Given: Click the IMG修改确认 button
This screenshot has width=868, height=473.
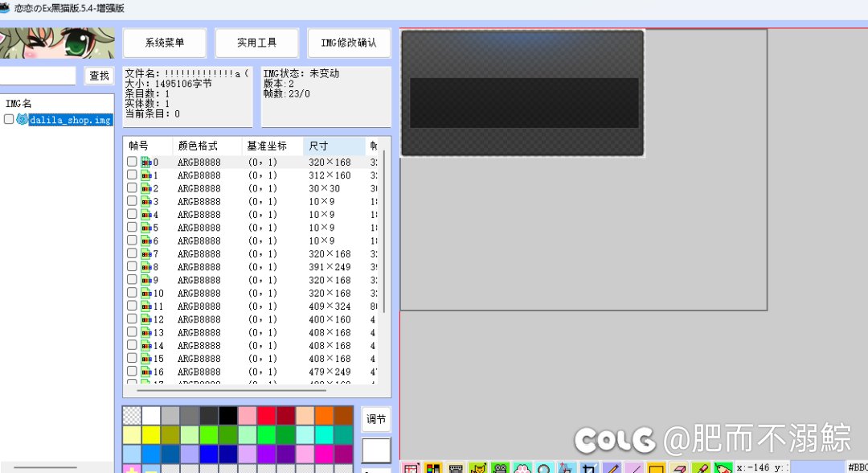Looking at the screenshot, I should (x=349, y=43).
